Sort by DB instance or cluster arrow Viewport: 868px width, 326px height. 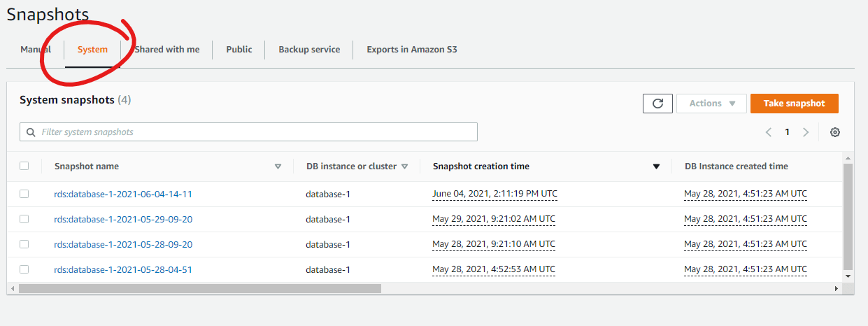(405, 166)
